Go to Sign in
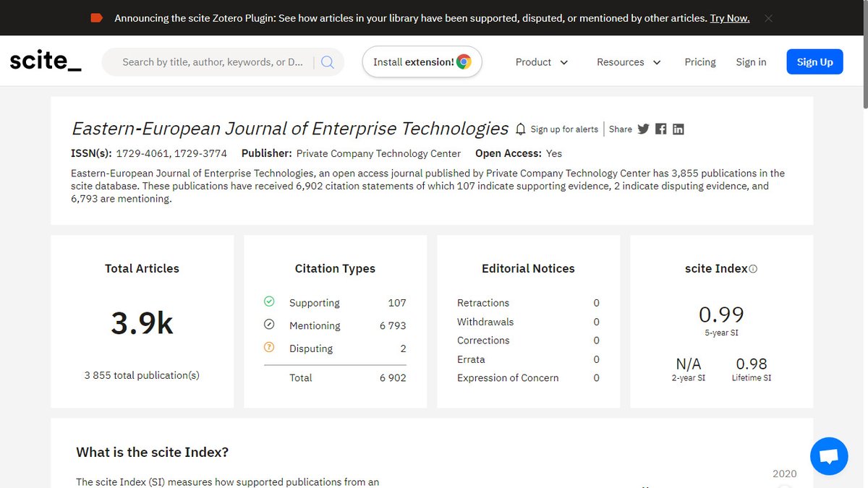This screenshot has height=488, width=868. pos(751,62)
